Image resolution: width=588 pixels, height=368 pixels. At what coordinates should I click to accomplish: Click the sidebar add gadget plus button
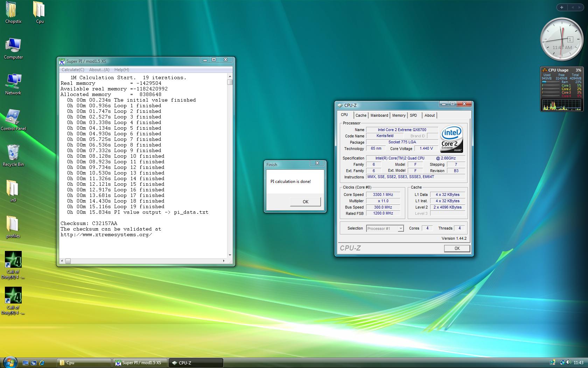[561, 7]
